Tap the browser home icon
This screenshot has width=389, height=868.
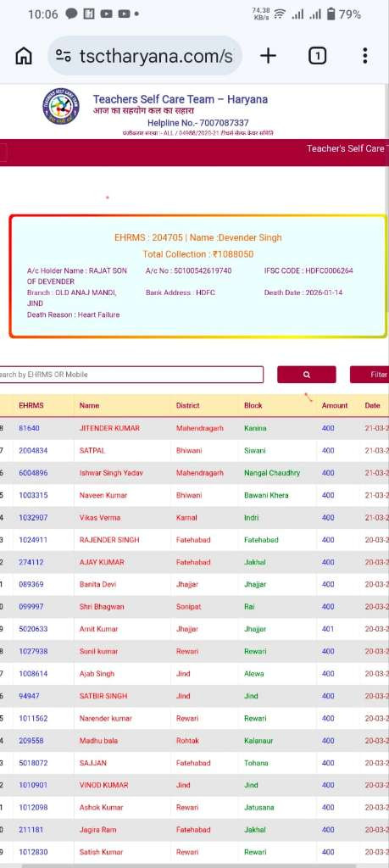(23, 56)
